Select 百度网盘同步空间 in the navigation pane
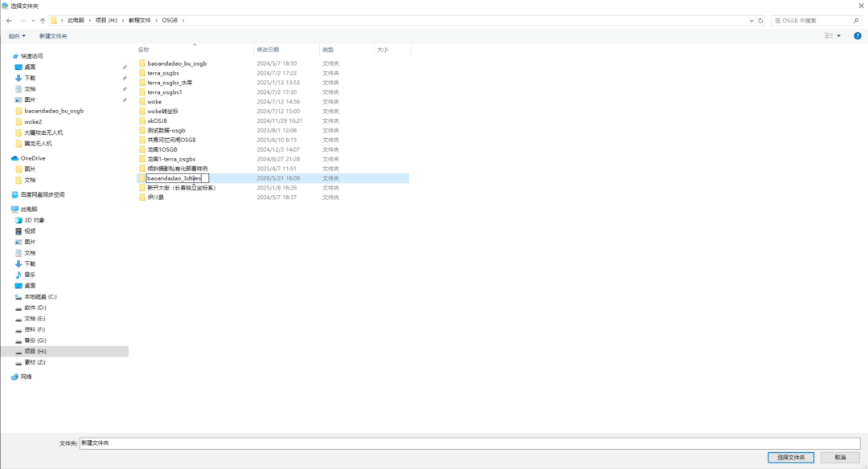Viewport: 868px width, 469px height. coord(42,194)
